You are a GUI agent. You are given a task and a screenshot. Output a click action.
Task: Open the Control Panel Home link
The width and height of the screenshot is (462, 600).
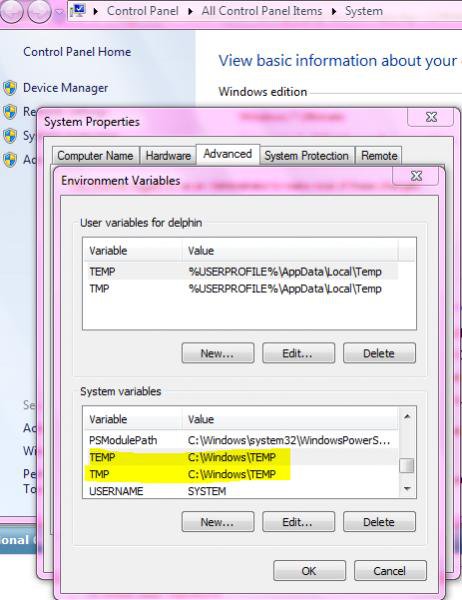(x=77, y=52)
